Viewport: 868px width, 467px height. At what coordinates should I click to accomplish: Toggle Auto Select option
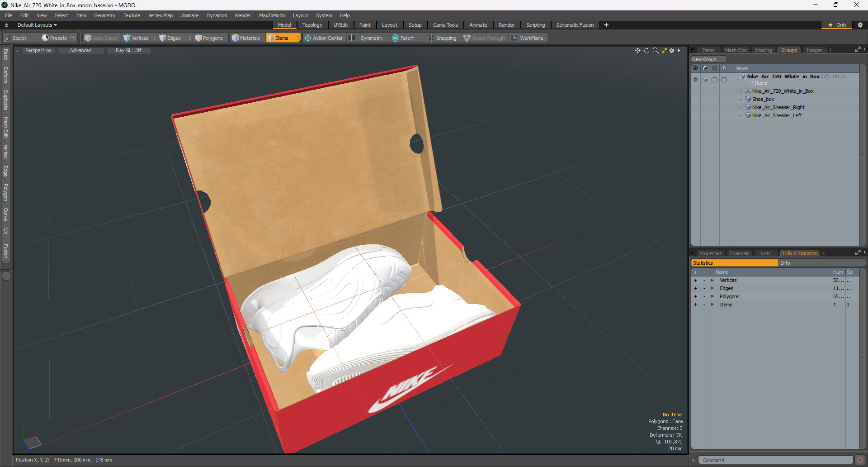[x=101, y=38]
